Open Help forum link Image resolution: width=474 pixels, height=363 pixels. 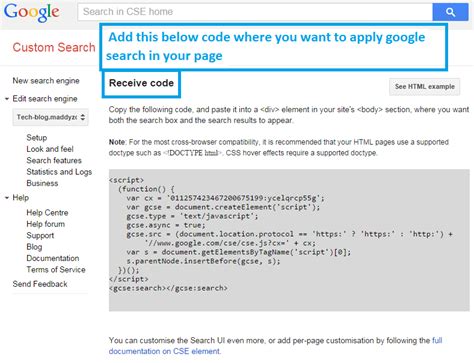(46, 224)
